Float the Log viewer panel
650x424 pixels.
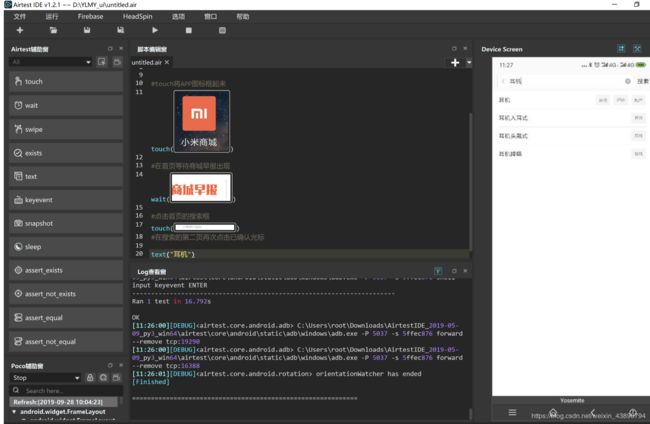click(x=454, y=271)
